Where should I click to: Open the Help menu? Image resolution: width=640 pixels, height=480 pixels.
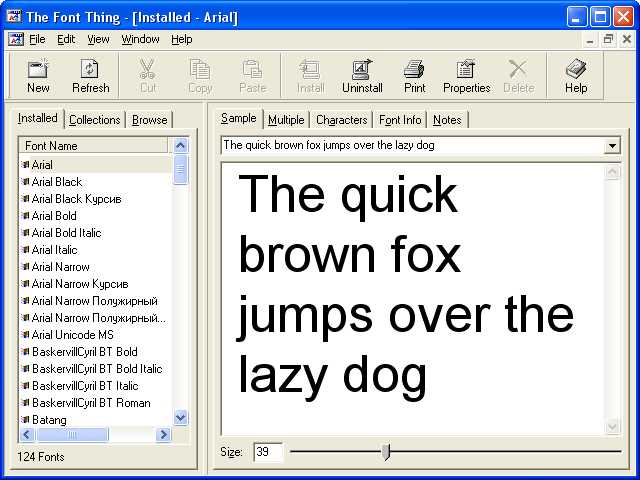182,39
